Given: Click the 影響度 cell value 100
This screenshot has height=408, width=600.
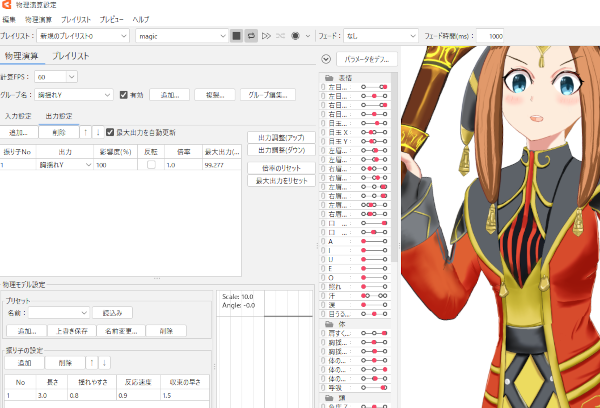Looking at the screenshot, I should 115,165.
